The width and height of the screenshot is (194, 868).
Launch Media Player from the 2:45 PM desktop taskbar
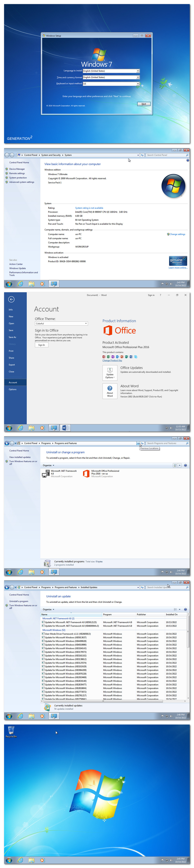(x=42, y=860)
